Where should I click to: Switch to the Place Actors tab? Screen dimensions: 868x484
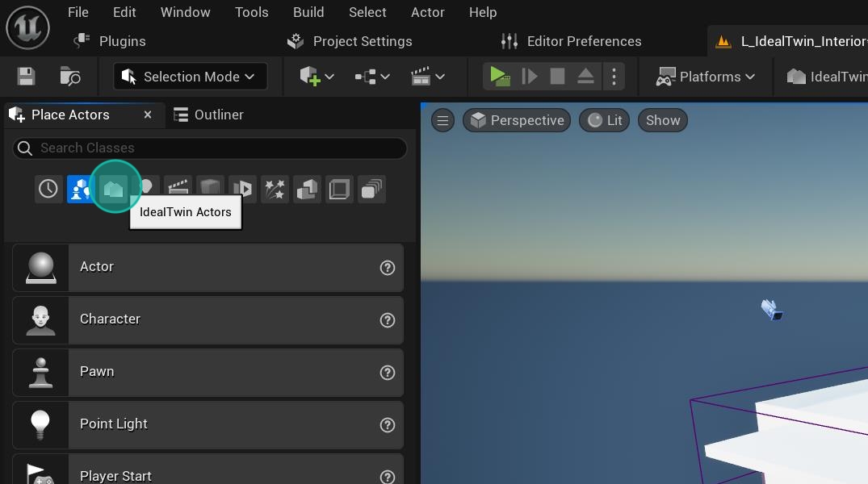(70, 115)
